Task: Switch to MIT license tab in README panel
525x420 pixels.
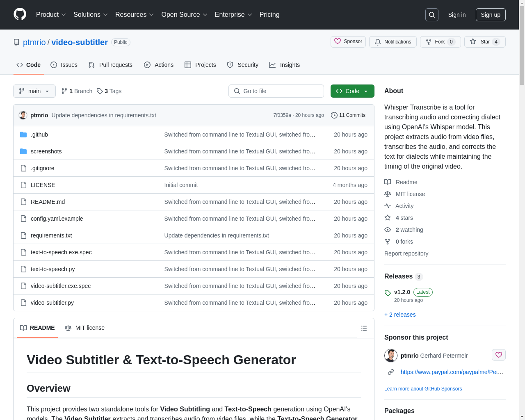Action: tap(85, 328)
